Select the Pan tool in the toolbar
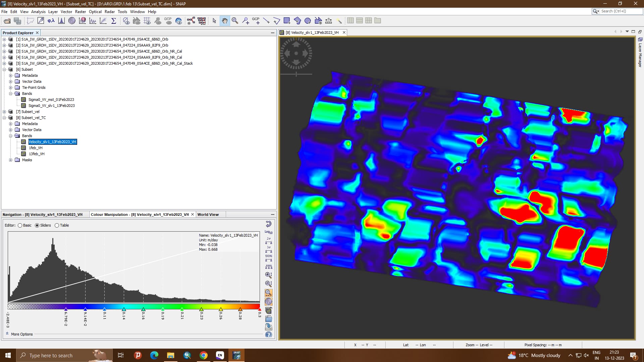Screen dimensions: 644x362 point(224,20)
